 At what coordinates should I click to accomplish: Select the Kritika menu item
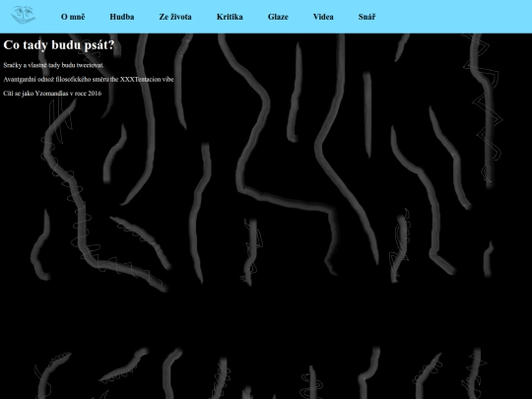click(x=230, y=17)
